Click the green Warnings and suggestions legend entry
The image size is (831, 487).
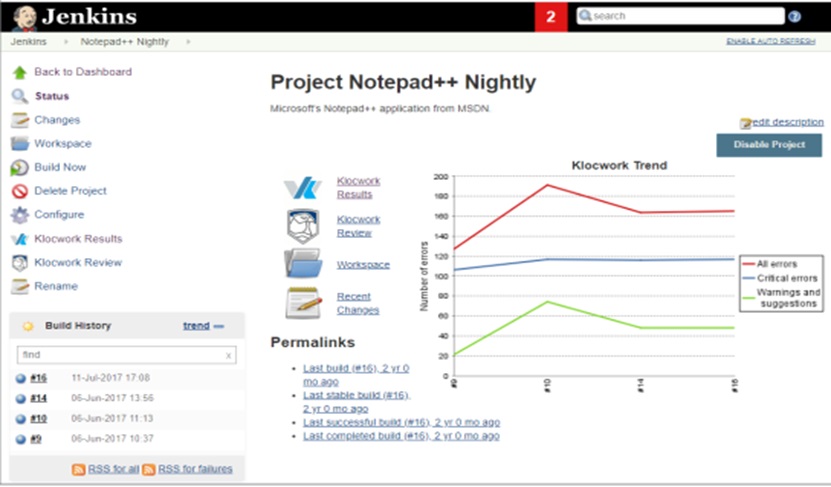click(x=781, y=298)
